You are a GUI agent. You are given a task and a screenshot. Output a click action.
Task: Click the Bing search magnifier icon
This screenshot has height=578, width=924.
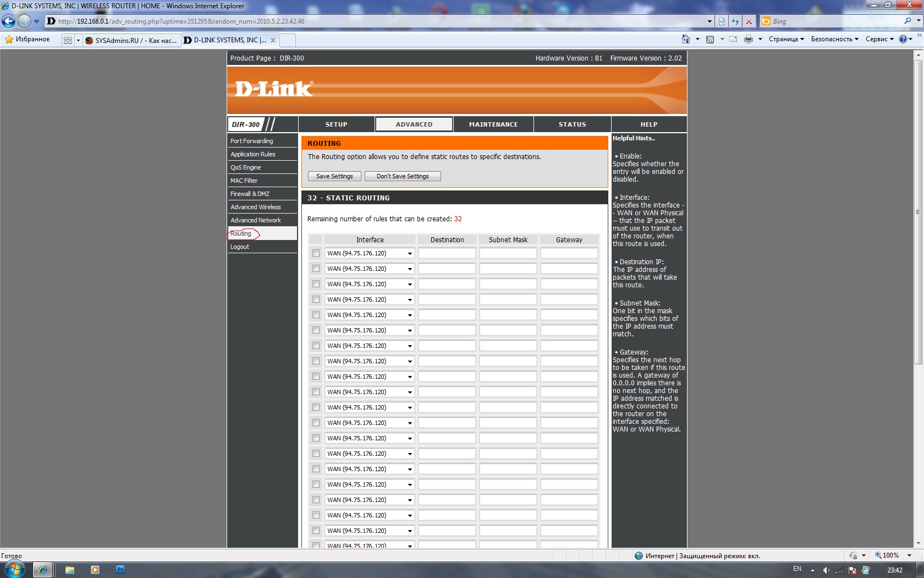(x=908, y=21)
